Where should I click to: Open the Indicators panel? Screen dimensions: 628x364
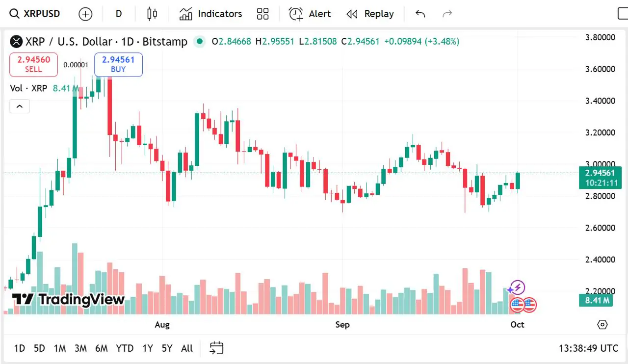[x=210, y=14]
